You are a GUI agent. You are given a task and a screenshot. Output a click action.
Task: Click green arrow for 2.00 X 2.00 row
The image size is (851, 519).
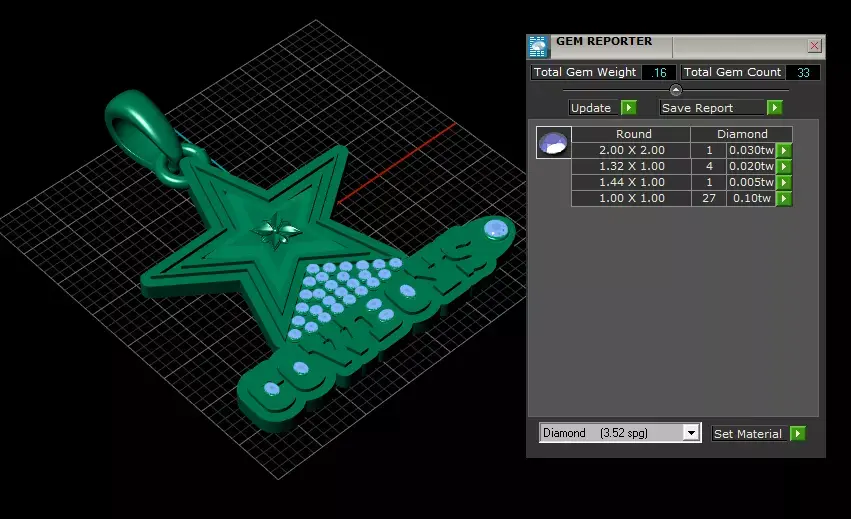pyautogui.click(x=784, y=150)
